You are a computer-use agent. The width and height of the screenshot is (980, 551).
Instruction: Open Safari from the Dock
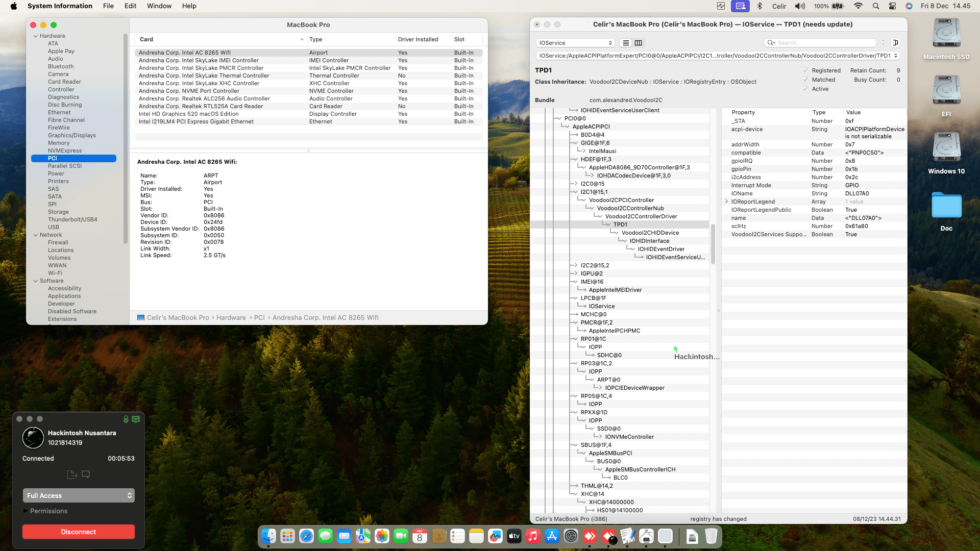point(306,536)
